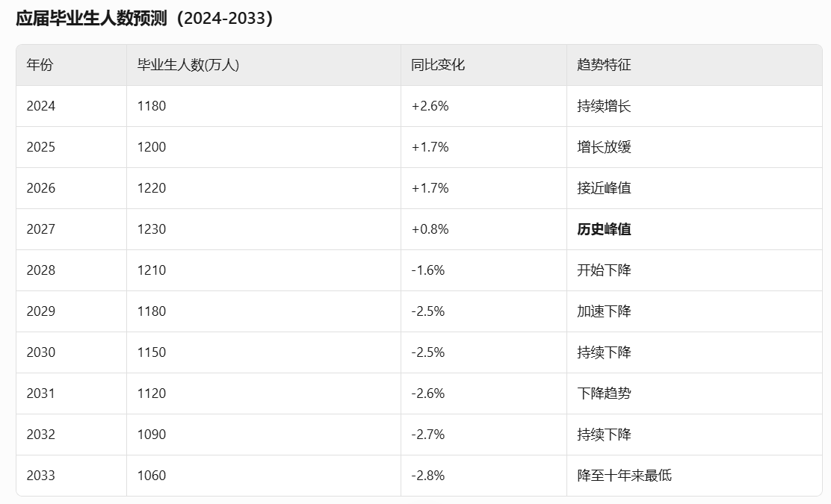Click the 年份 column header
This screenshot has height=504, width=831.
(40, 65)
